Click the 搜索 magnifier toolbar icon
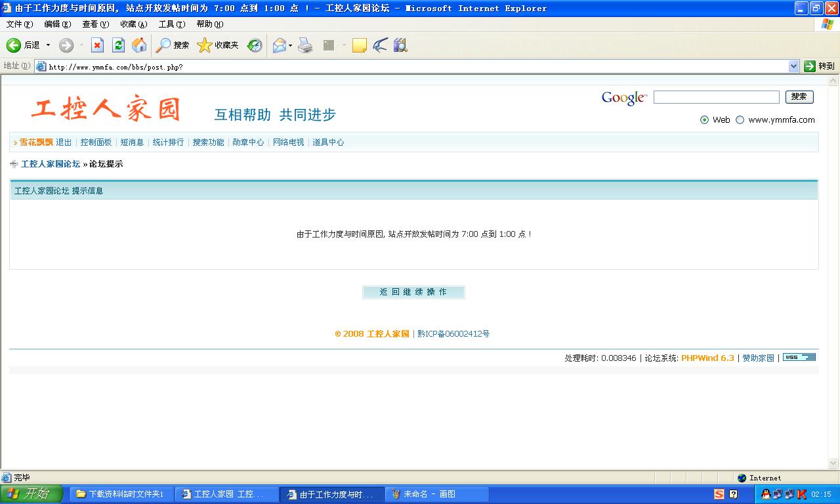840x504 pixels. coord(163,45)
